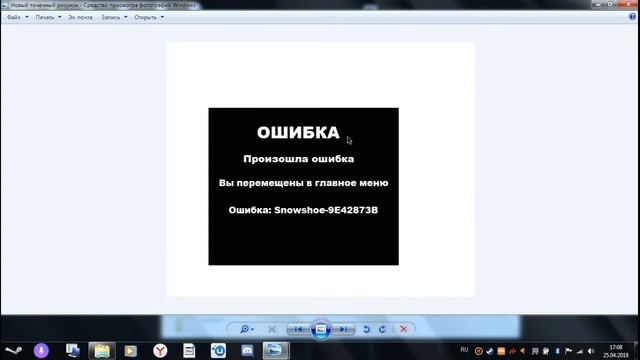This screenshot has height=360, width=640.
Task: Open the third taskbar icon, the blue app
Action: pos(73,351)
